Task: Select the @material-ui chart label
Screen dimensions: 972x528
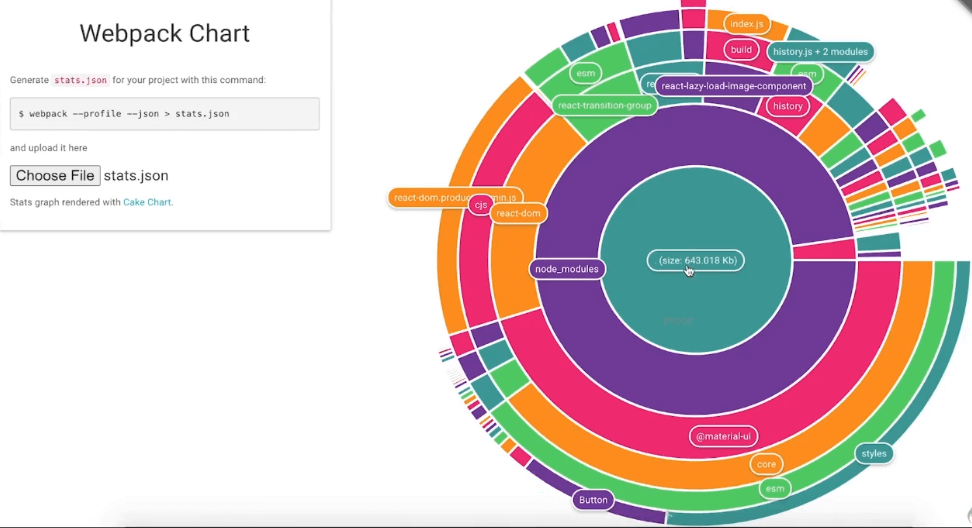Action: (x=723, y=436)
